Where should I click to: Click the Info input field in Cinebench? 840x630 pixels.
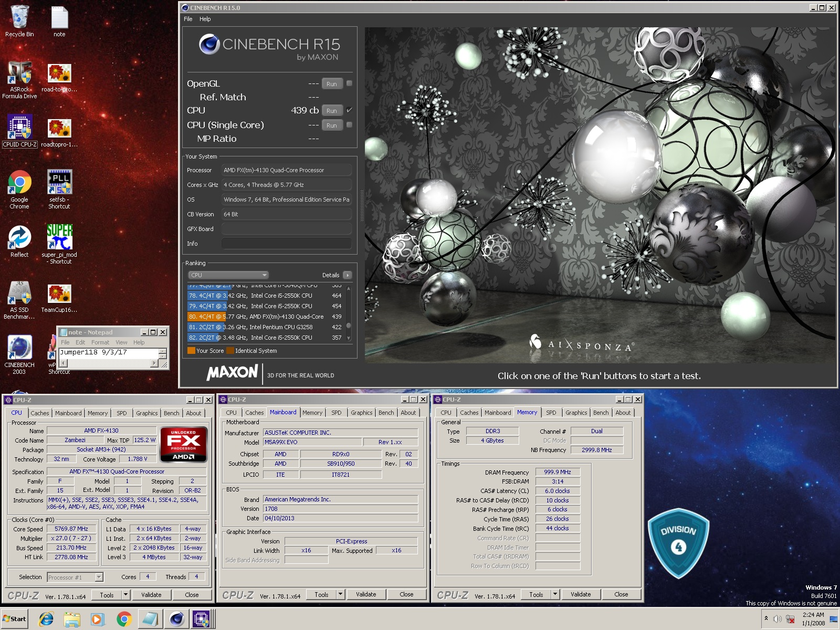tap(287, 244)
